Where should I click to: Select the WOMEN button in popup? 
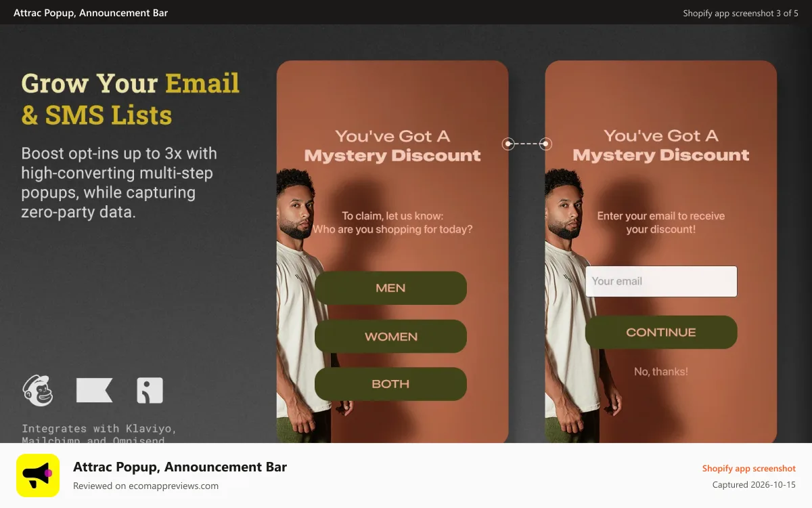390,337
